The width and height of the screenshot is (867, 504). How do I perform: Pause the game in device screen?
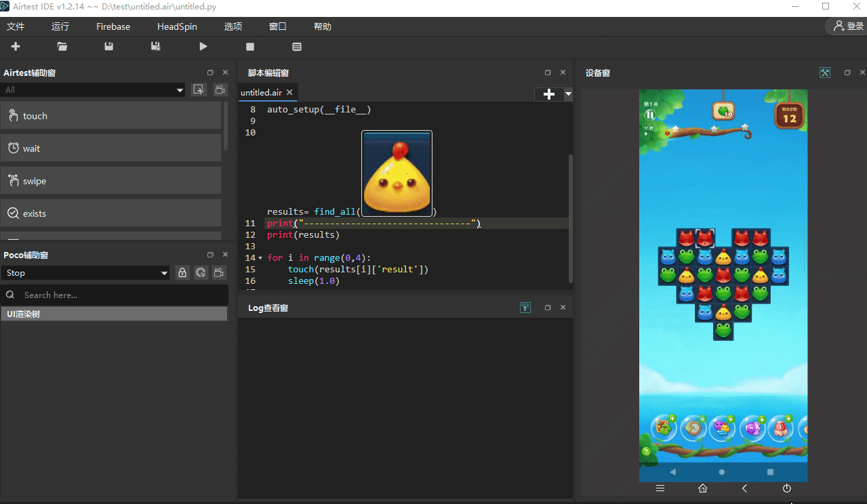(x=649, y=115)
